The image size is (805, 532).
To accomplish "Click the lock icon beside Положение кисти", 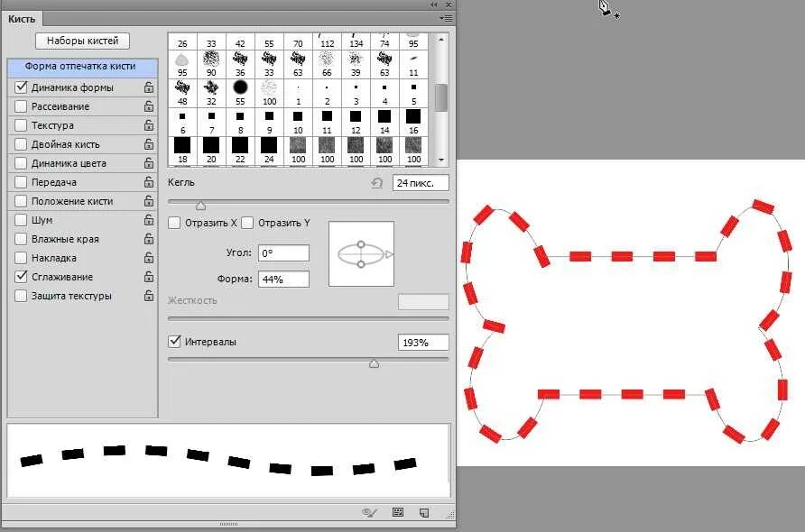I will click(x=149, y=201).
